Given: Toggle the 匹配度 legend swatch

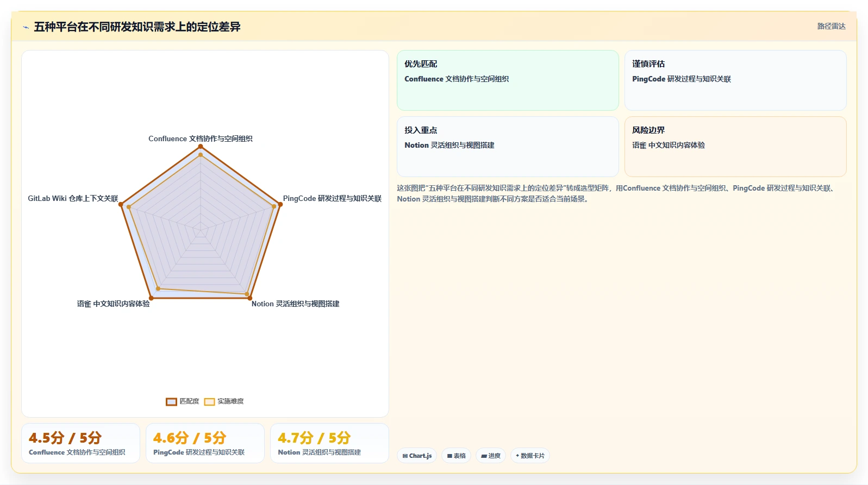Looking at the screenshot, I should click(171, 402).
